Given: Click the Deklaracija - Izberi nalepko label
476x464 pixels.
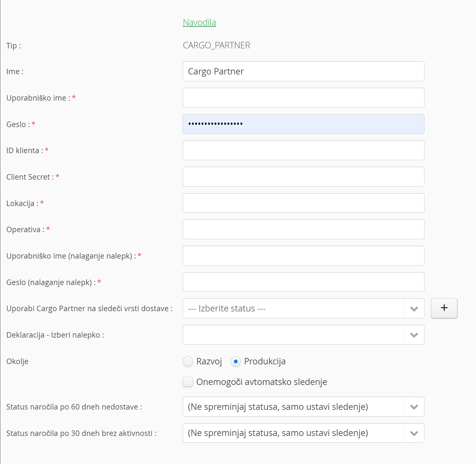Looking at the screenshot, I should (55, 335).
